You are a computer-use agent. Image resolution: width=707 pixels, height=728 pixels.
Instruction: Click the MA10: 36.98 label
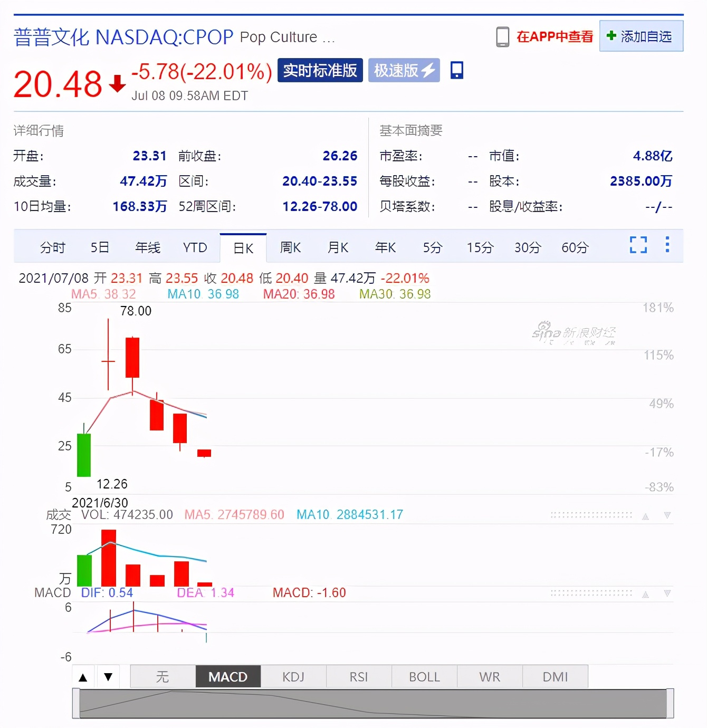click(x=203, y=294)
